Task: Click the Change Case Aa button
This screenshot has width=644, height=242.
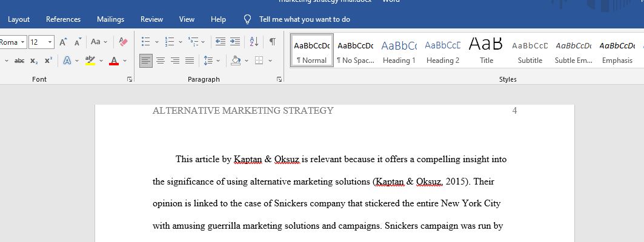Action: (95, 42)
